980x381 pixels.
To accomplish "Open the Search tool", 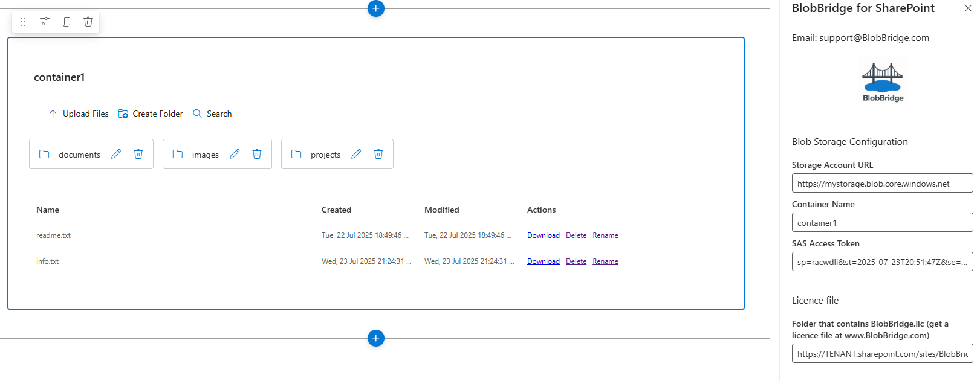I will (212, 114).
